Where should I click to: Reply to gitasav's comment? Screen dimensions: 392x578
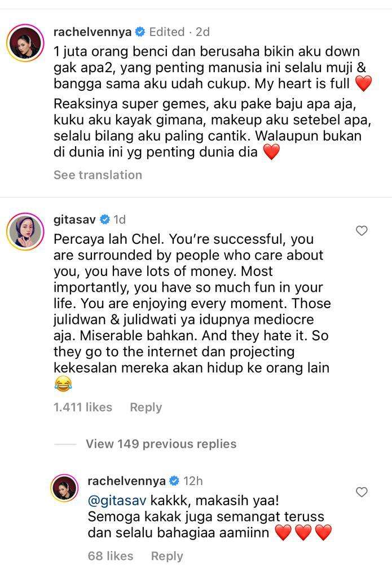(x=146, y=407)
